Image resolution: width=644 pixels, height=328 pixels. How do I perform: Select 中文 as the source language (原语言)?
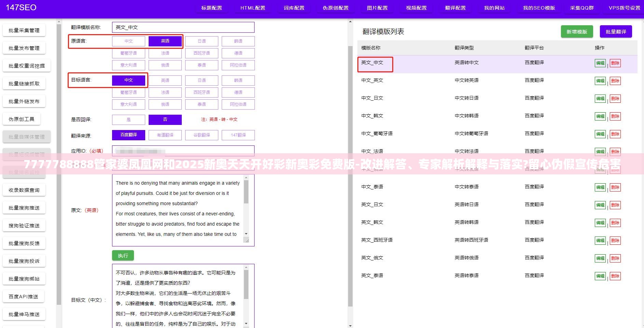point(128,41)
